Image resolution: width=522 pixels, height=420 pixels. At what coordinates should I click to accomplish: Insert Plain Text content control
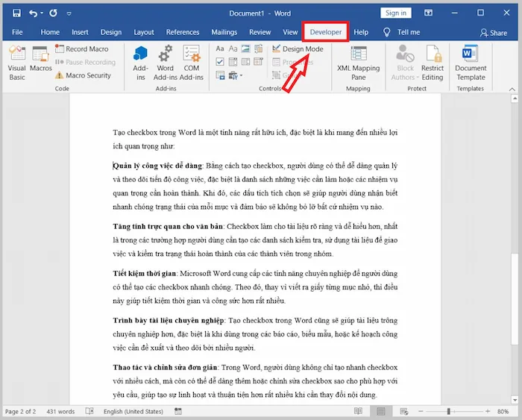tap(233, 48)
